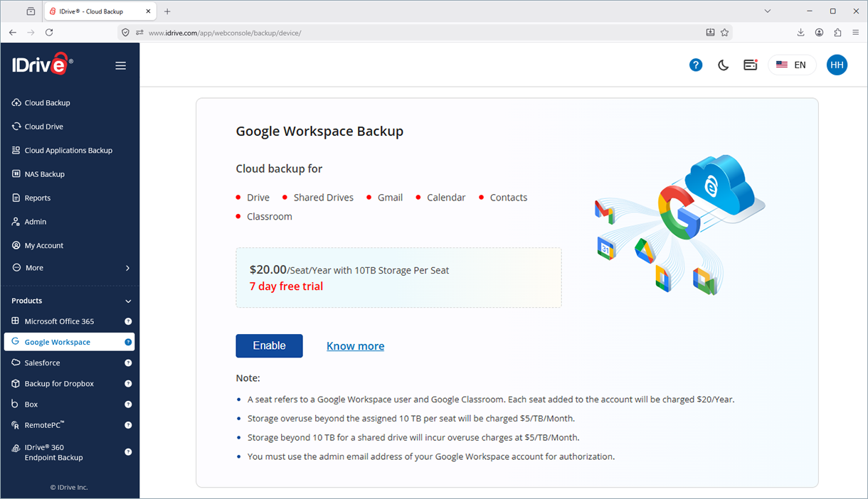Open the recent tabs view icon
868x499 pixels.
(x=31, y=11)
